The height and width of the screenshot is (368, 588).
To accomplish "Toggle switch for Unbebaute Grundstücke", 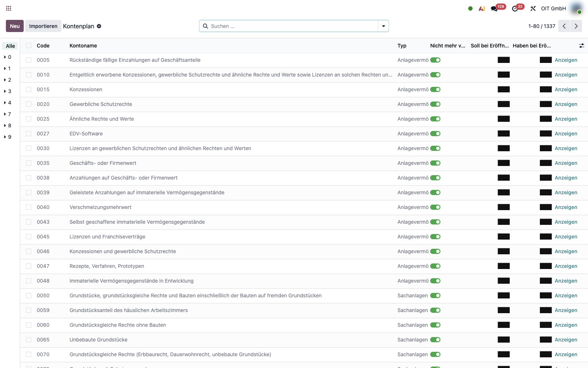I will point(435,340).
